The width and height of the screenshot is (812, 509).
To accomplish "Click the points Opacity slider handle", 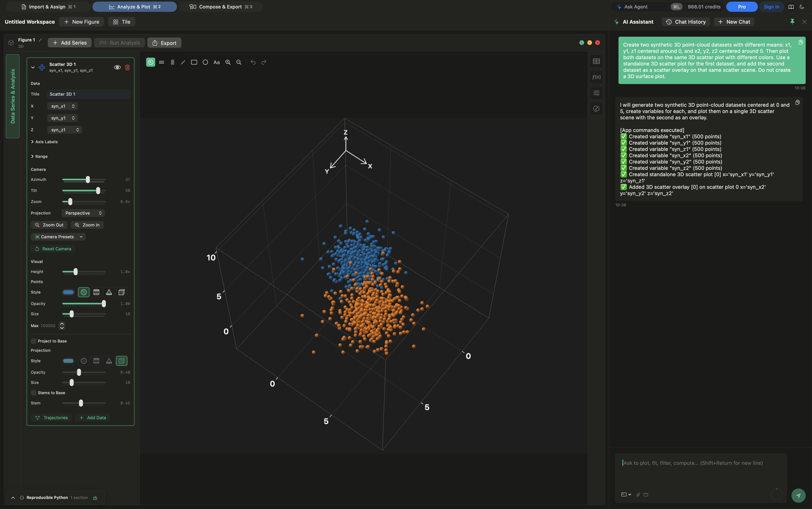I will point(104,304).
